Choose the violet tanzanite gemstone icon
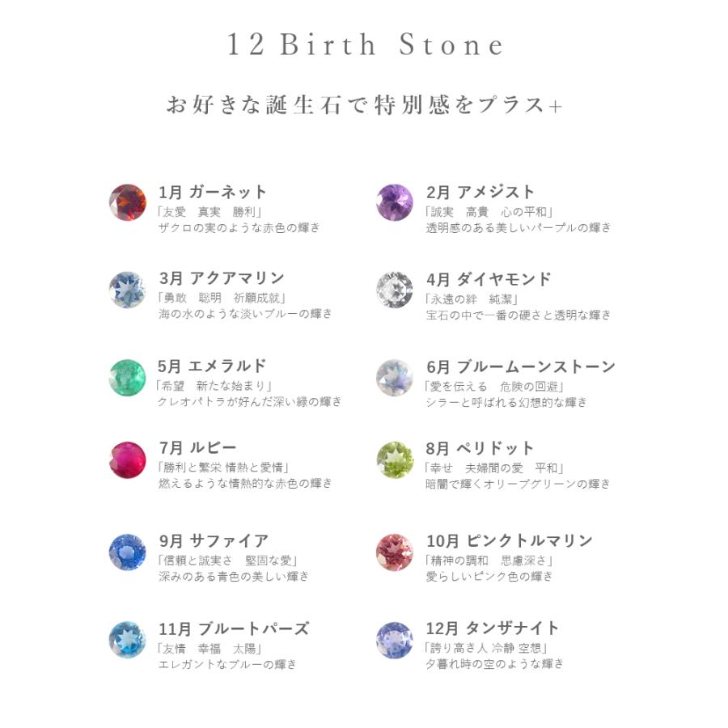The width and height of the screenshot is (728, 728). [x=395, y=640]
